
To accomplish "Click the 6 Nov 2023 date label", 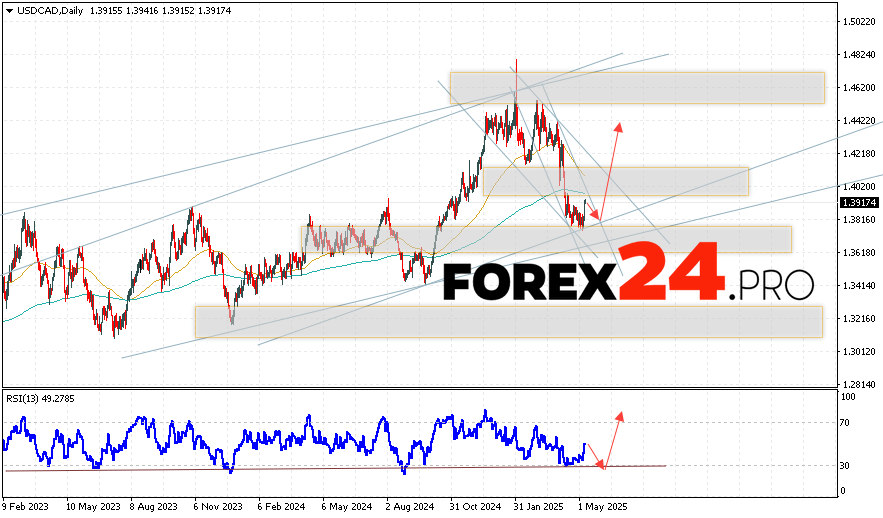I will (216, 505).
